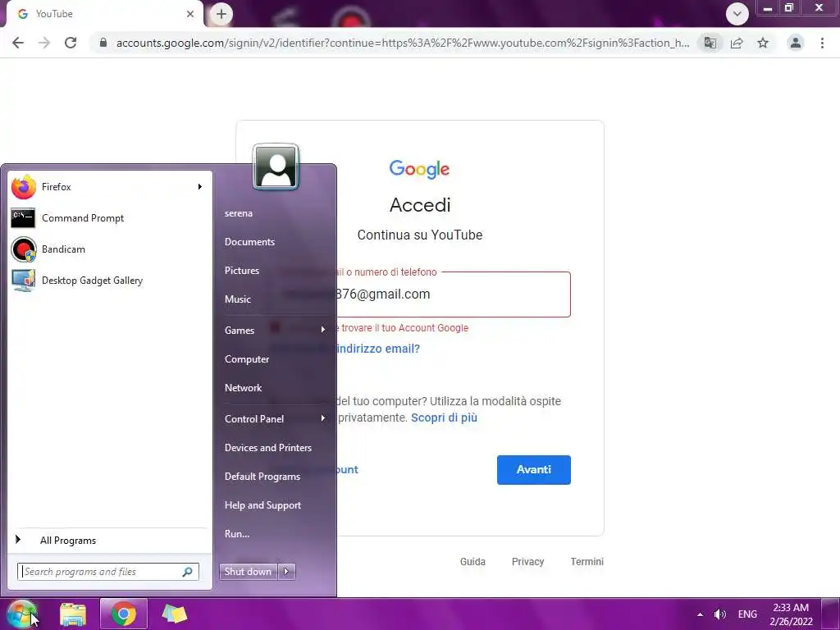
Task: Click the Chrome forward arrow
Action: 44,43
